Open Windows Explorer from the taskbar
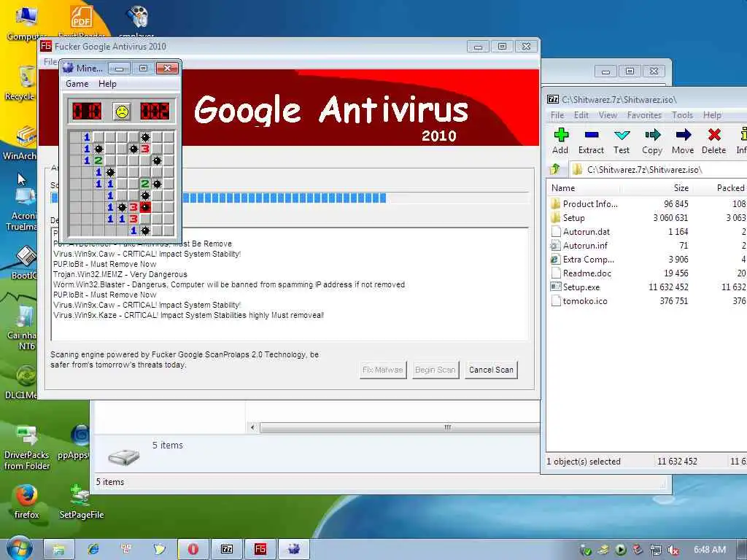 (x=58, y=549)
